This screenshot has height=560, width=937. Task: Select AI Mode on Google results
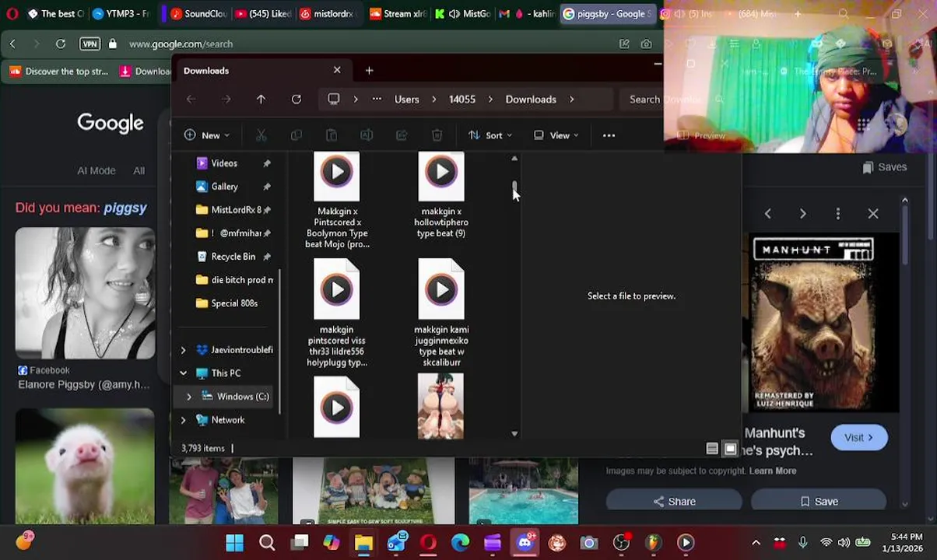[97, 170]
